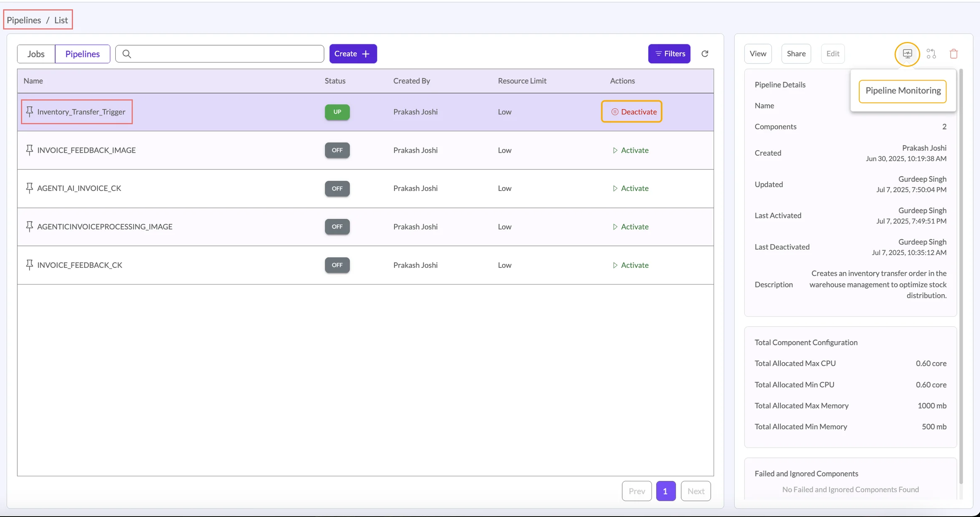
Task: Click the pipeline search input field
Action: 227,54
